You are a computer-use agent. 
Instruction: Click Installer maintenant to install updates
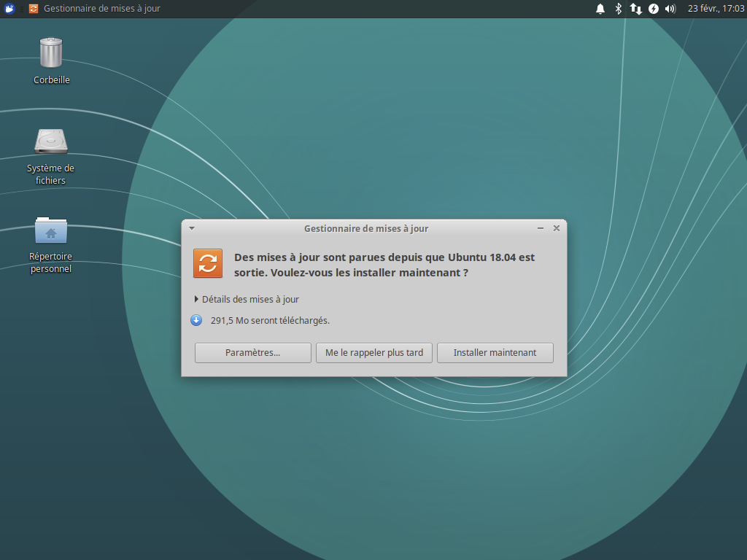495,353
